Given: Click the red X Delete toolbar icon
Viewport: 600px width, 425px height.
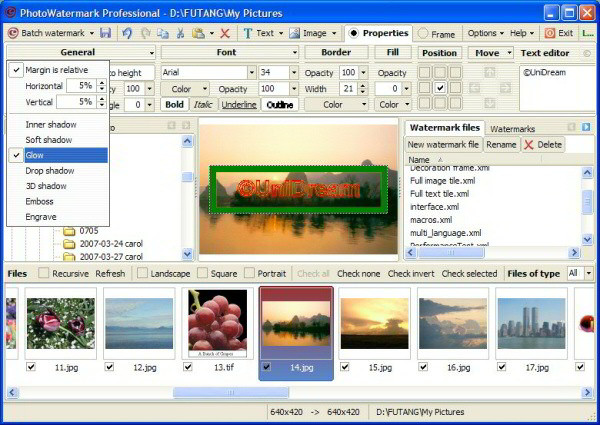Looking at the screenshot, I should click(x=225, y=33).
